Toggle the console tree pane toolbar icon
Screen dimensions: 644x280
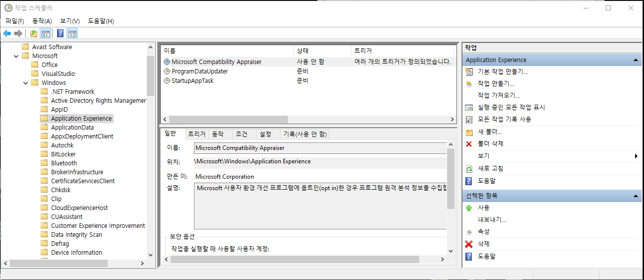46,34
